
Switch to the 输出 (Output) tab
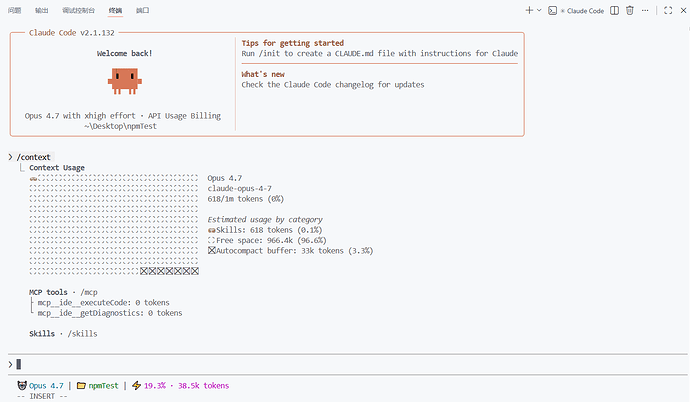point(41,11)
